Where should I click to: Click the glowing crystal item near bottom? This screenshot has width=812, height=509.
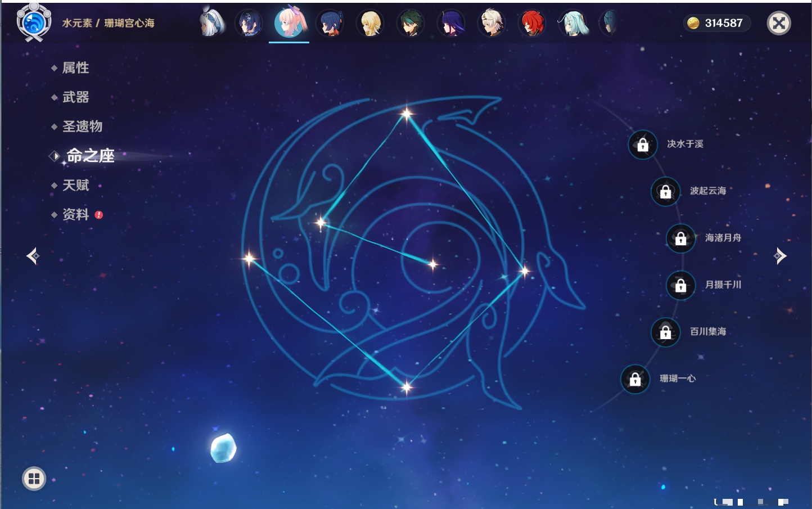coord(223,448)
